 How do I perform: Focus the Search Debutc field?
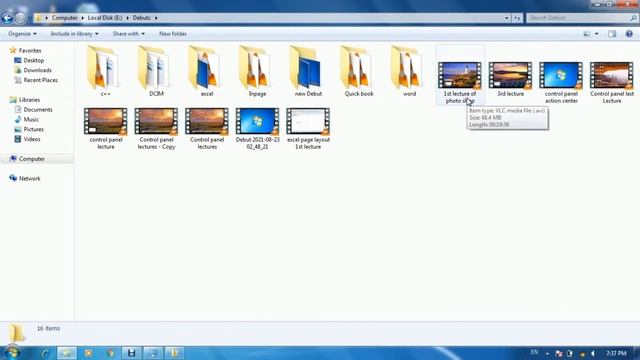[x=582, y=18]
